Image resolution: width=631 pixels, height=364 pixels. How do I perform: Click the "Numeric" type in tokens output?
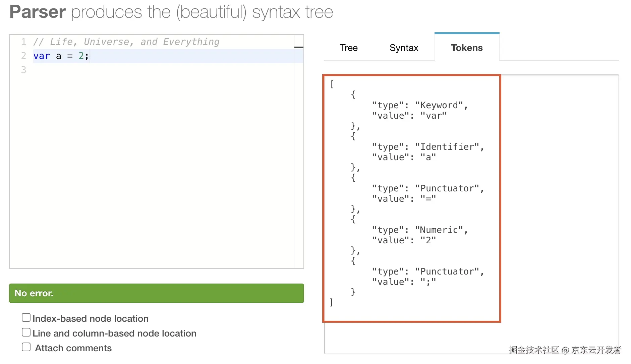[439, 230]
